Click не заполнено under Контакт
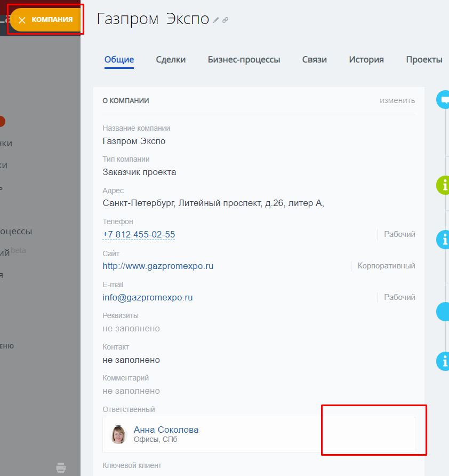 point(131,360)
